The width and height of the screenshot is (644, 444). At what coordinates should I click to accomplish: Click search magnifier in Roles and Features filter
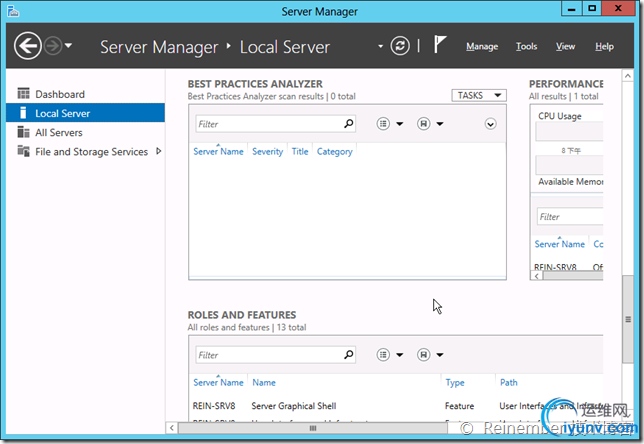(348, 354)
